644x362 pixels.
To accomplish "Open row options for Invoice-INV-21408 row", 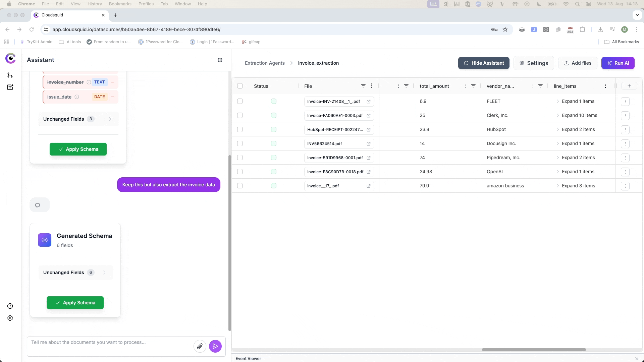I will pos(625,102).
